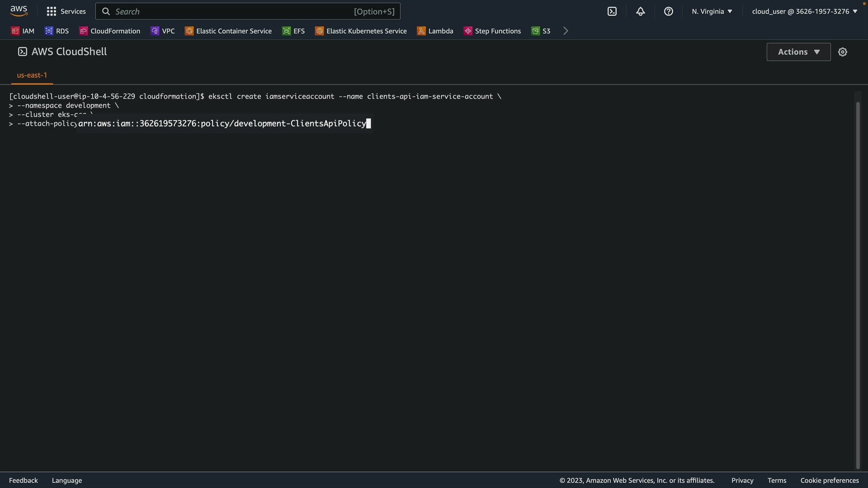This screenshot has width=868, height=488.
Task: Open the notifications bell
Action: [640, 11]
